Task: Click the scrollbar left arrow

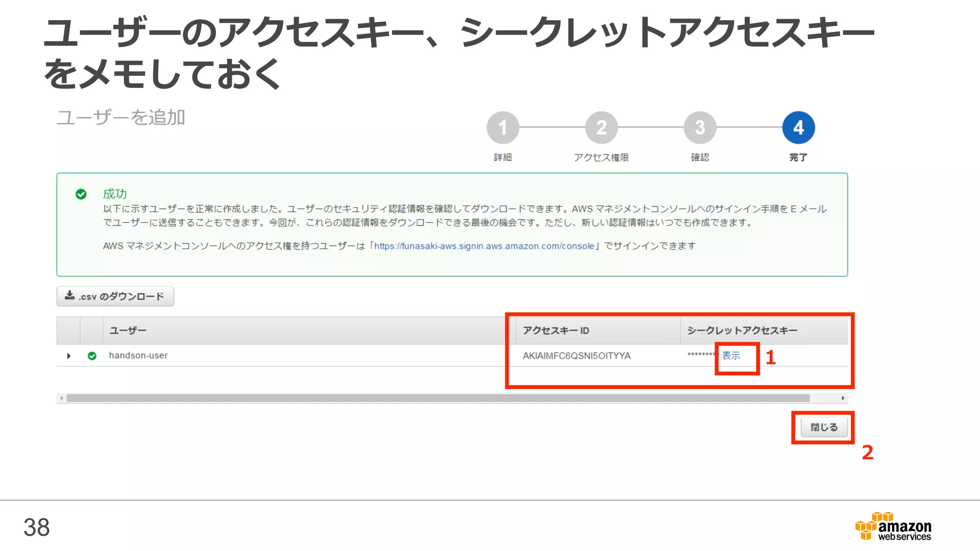Action: pyautogui.click(x=61, y=398)
